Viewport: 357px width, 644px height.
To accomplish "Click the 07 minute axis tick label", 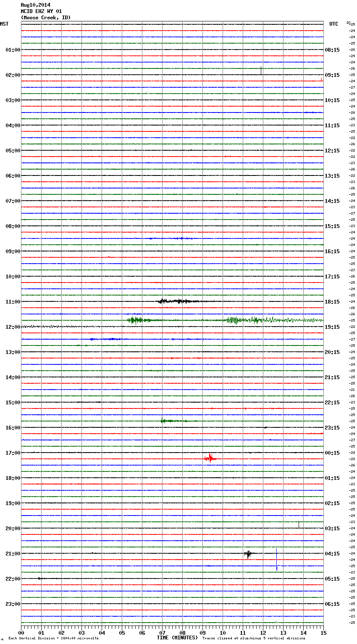I will tap(163, 633).
